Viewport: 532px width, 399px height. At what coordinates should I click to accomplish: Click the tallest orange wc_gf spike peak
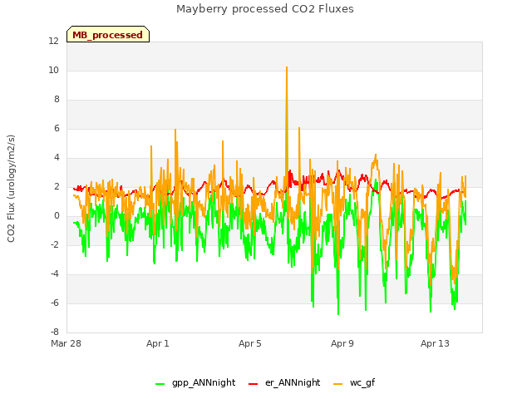click(x=287, y=67)
